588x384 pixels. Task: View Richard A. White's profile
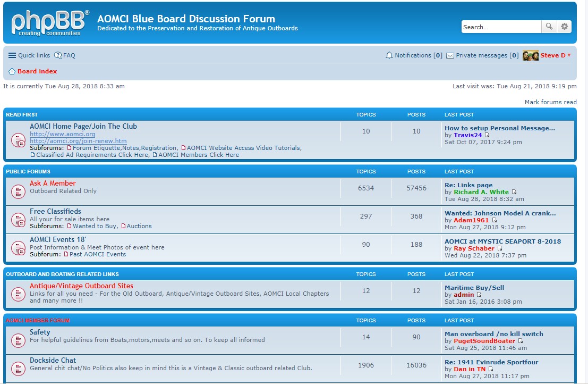coord(481,192)
